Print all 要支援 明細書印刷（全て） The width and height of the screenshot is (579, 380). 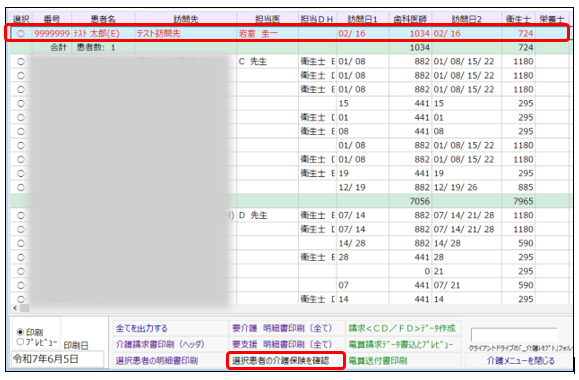click(x=287, y=344)
